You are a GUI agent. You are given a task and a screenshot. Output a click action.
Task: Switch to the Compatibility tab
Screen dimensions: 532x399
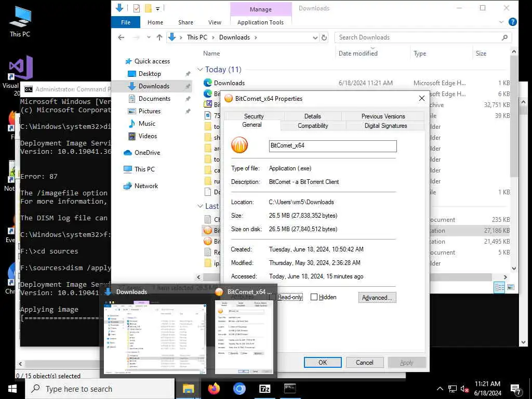313,126
